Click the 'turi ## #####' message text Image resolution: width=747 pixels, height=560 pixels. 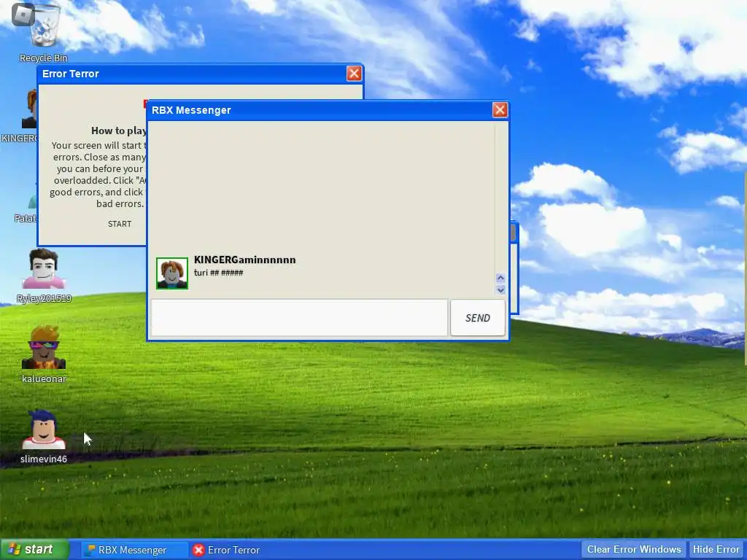pyautogui.click(x=219, y=273)
